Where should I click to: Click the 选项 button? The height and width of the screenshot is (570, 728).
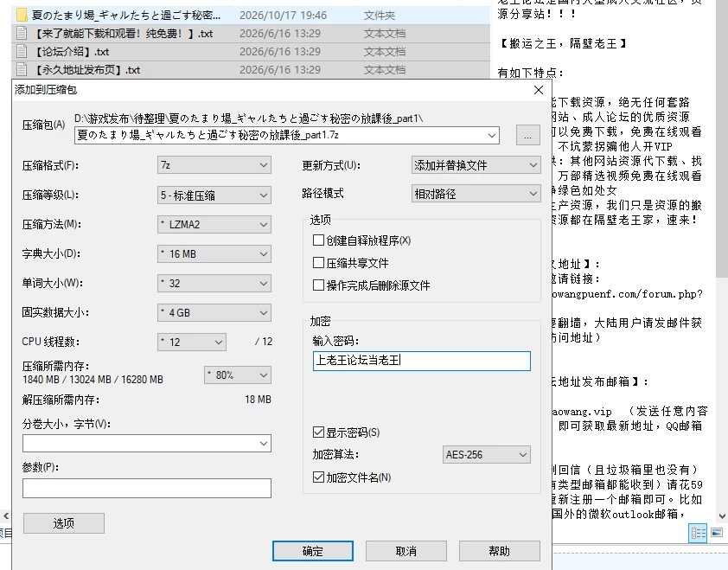point(64,523)
